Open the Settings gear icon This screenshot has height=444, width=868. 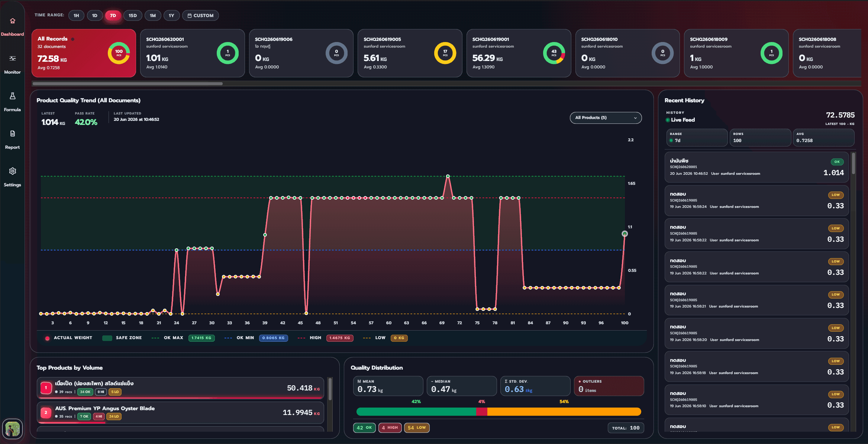pyautogui.click(x=12, y=171)
